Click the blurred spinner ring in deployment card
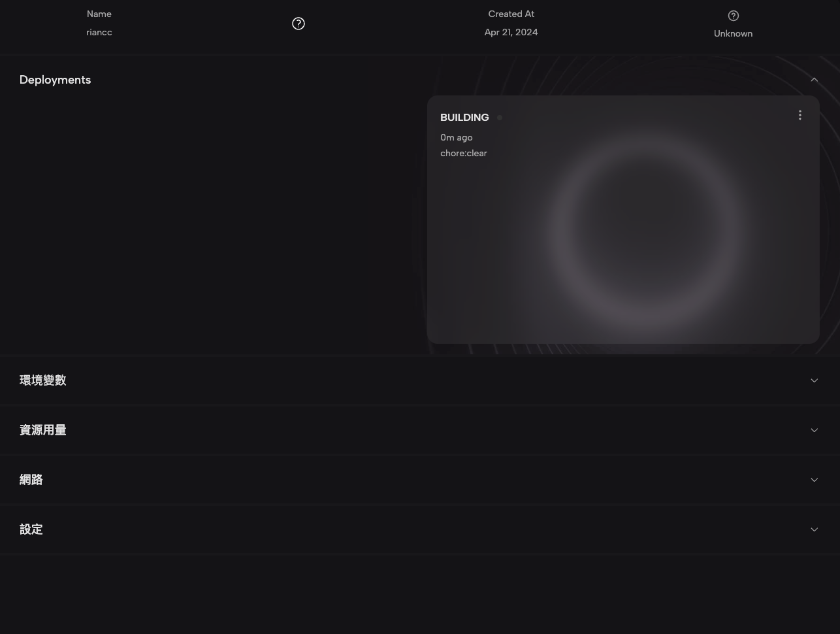Image resolution: width=840 pixels, height=634 pixels. pos(643,229)
